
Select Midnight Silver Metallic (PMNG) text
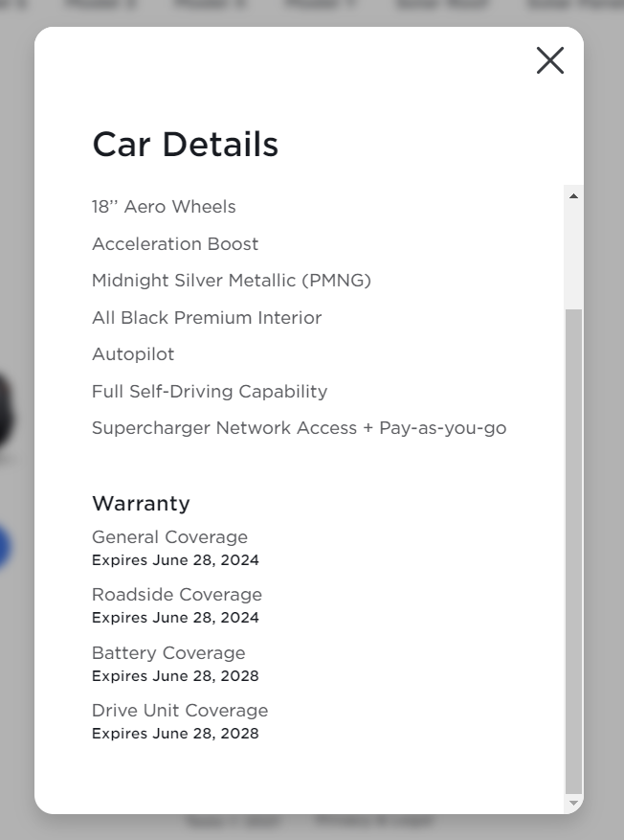tap(231, 281)
